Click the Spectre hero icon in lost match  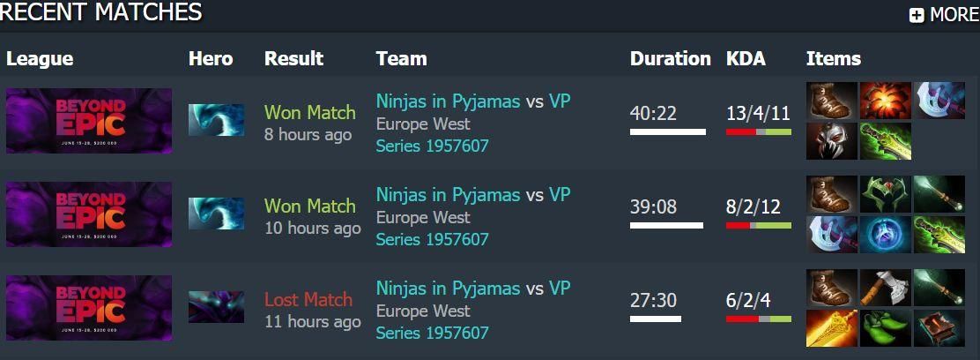(x=216, y=307)
